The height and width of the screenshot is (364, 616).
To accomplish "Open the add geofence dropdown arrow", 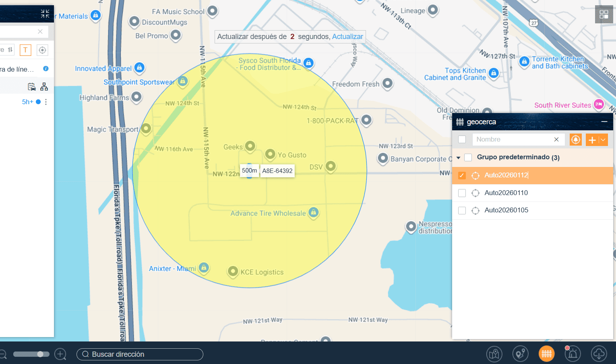I will [603, 140].
